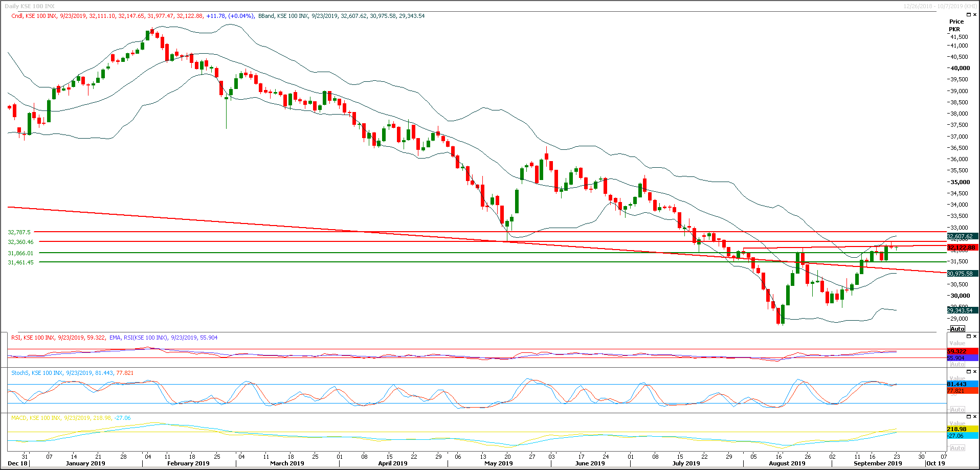
Task: Restore the Price pane using its maximize icon
Action: coord(969,14)
